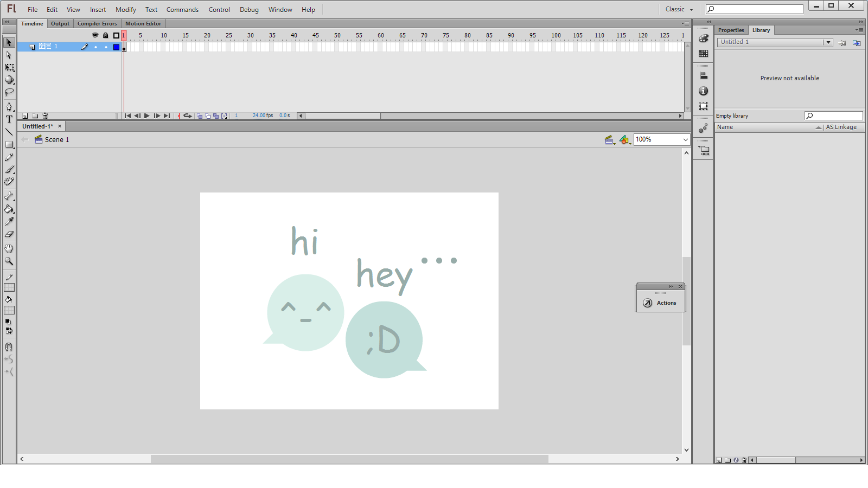Select the Zoom magnifier tool
Screen dimensions: 868x488
coord(9,261)
